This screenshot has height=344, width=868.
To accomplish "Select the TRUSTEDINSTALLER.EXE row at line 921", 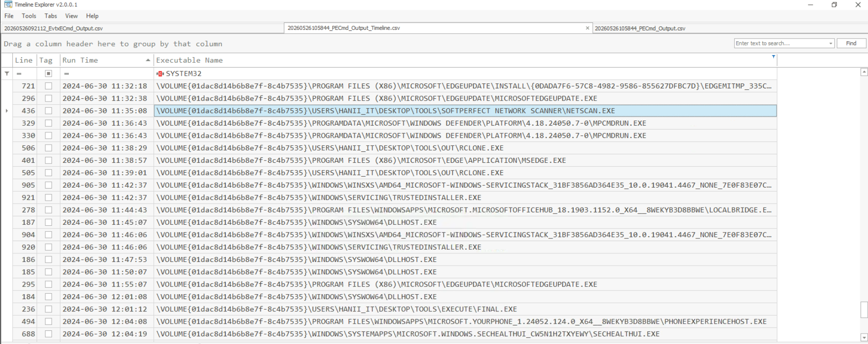I will coord(465,198).
